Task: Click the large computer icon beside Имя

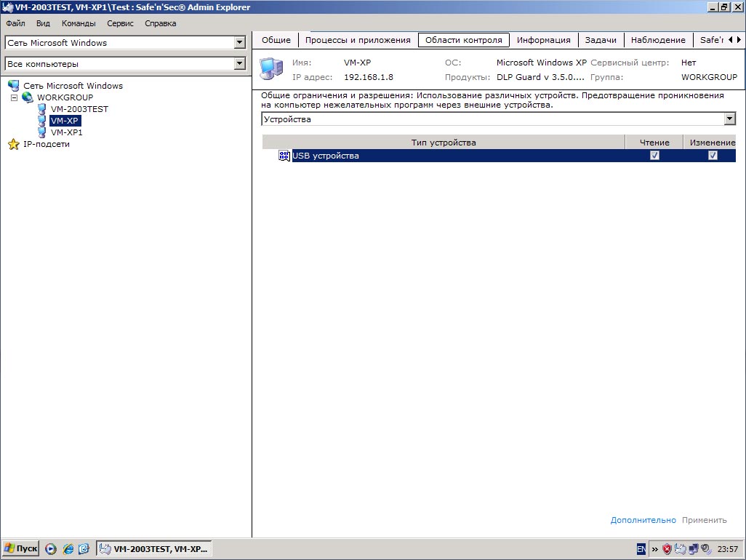Action: (x=272, y=69)
